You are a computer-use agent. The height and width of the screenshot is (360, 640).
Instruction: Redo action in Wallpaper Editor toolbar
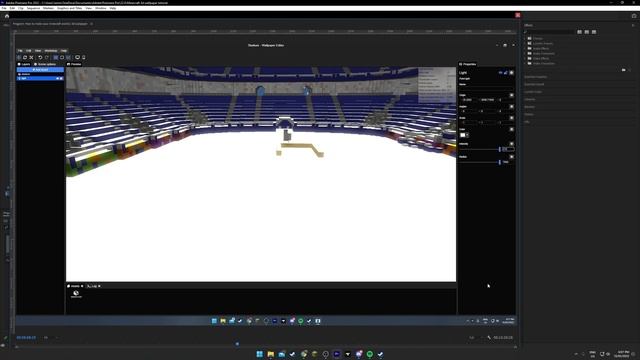tap(47, 58)
